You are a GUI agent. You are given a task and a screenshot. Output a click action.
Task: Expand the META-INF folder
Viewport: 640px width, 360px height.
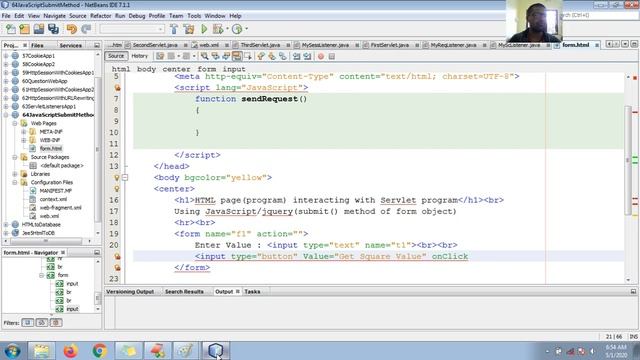click(23, 131)
